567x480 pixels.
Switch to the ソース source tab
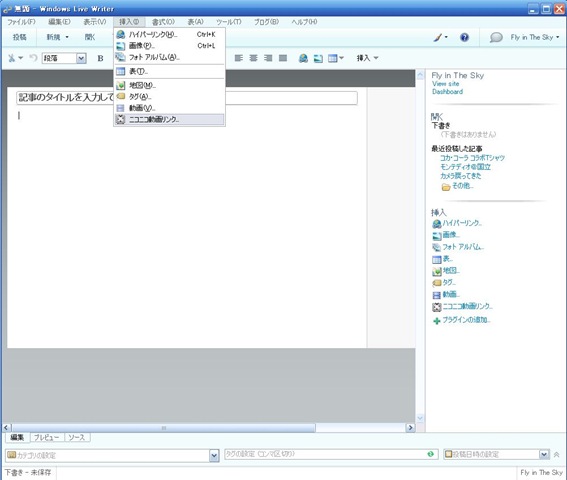click(77, 437)
